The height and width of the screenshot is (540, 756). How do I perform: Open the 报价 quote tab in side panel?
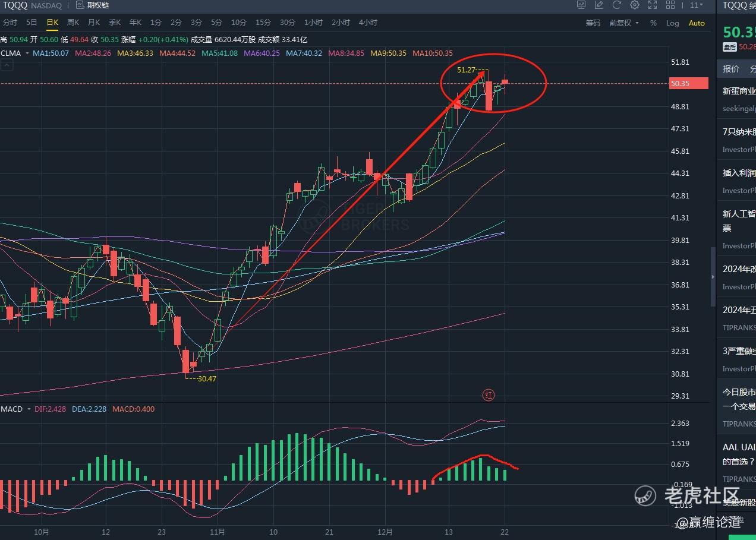point(731,69)
